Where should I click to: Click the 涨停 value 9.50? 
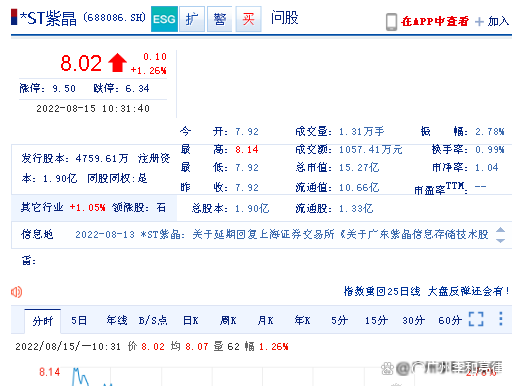coord(64,89)
